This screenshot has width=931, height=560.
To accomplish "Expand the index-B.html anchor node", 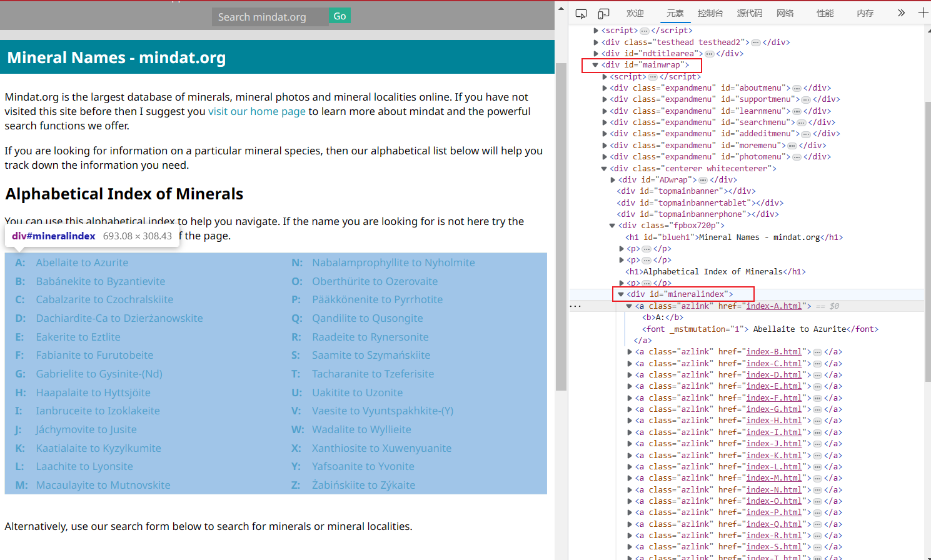I will click(630, 352).
